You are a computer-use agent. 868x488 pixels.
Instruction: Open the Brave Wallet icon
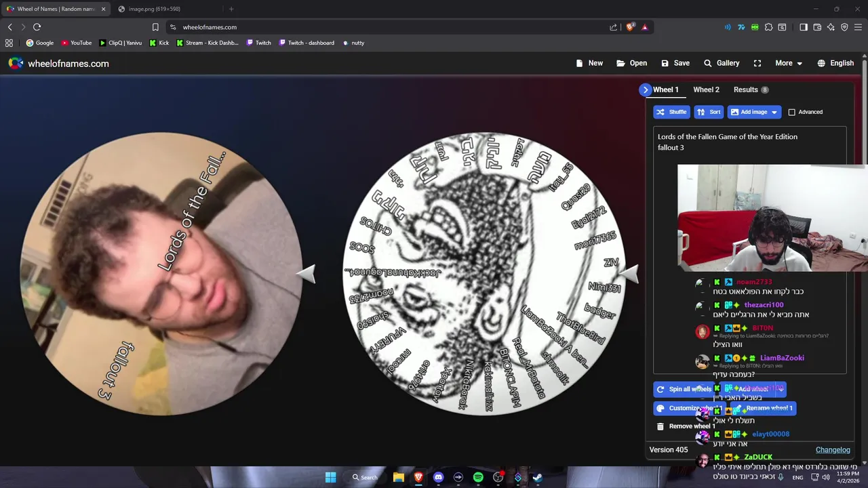(817, 27)
